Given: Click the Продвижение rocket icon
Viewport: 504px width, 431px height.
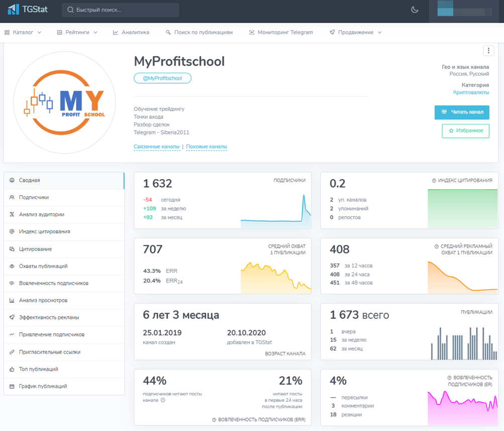Looking at the screenshot, I should coord(332,33).
